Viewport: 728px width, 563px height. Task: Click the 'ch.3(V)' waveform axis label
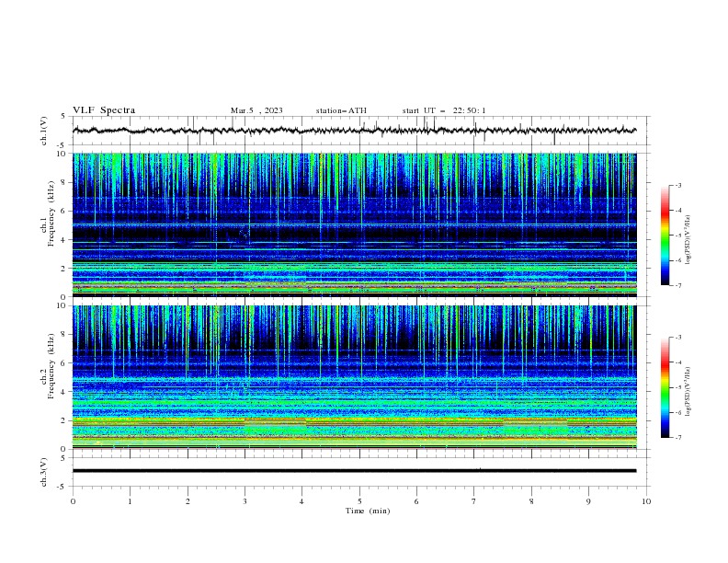[43, 472]
